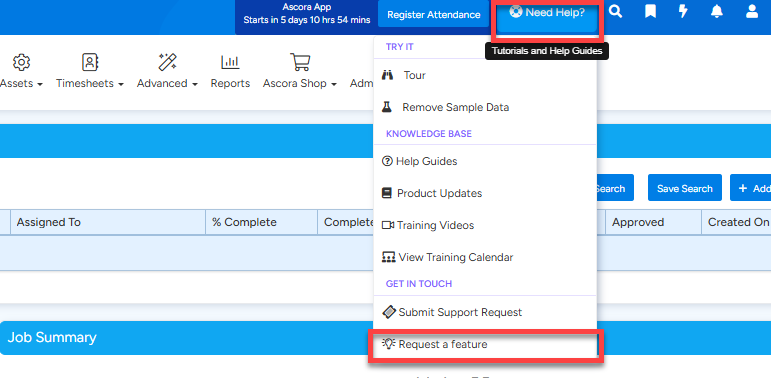Open the user profile icon
771x378 pixels.
click(752, 12)
